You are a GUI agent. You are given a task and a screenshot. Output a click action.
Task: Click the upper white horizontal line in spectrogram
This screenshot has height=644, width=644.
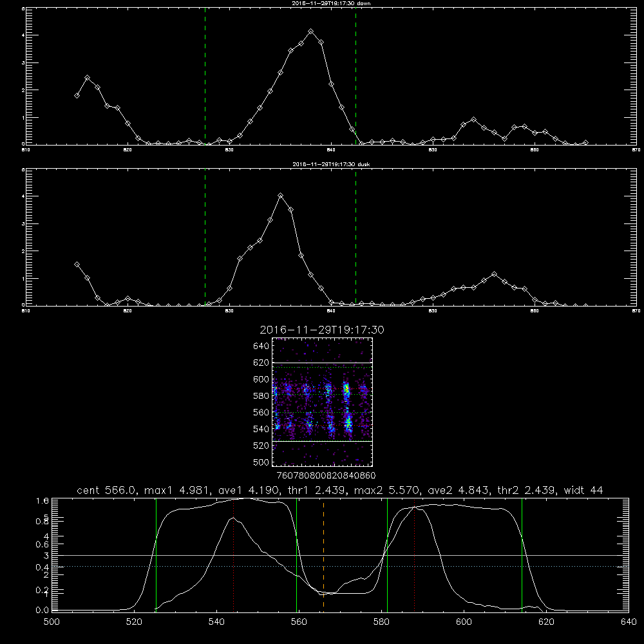tap(323, 363)
